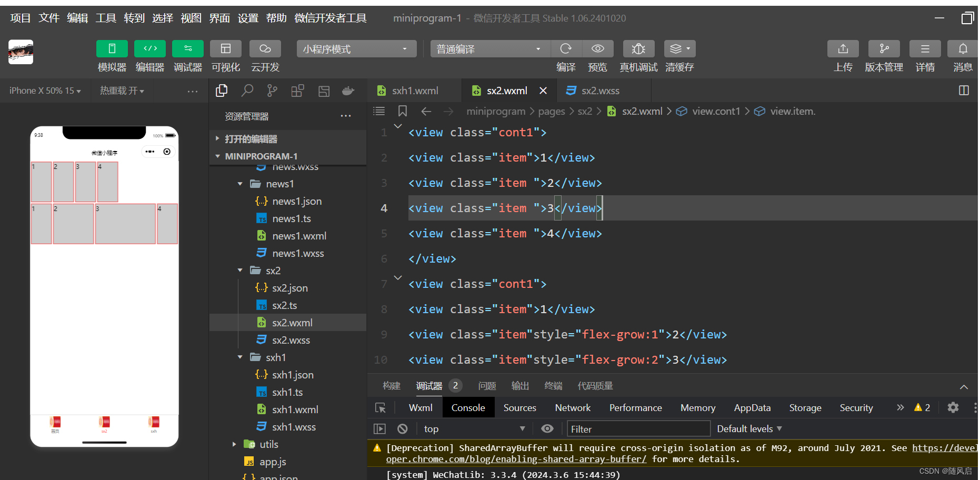Open the 帮助 menu
This screenshot has height=480, width=980.
[276, 18]
